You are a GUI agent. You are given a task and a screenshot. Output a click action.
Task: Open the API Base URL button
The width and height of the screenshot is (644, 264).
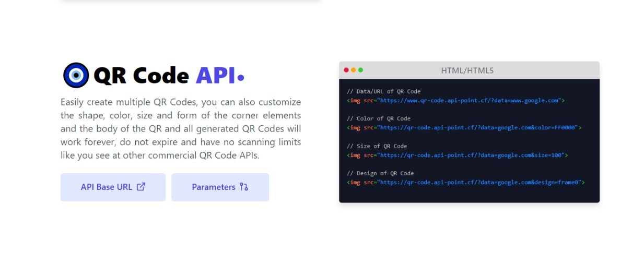pos(113,187)
